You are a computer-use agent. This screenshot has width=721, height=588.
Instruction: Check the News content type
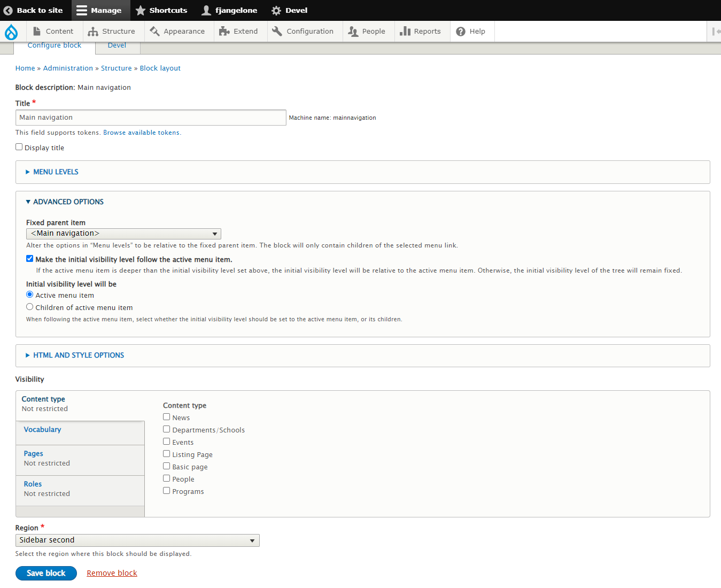coord(166,416)
